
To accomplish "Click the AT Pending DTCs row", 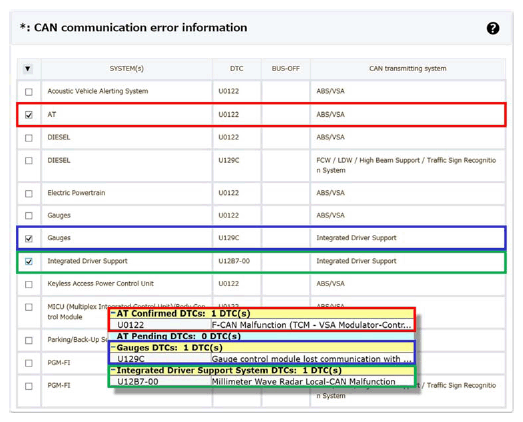I will click(262, 336).
